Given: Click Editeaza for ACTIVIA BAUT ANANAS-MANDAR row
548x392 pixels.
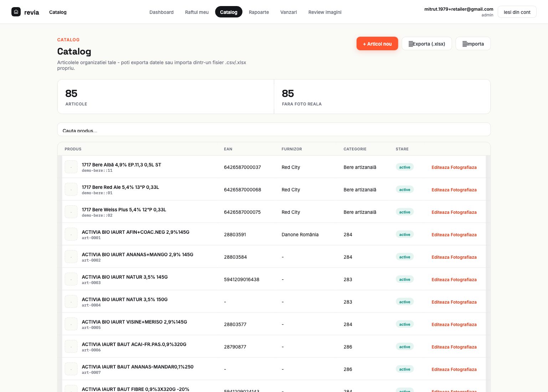Looking at the screenshot, I should coord(440,369).
